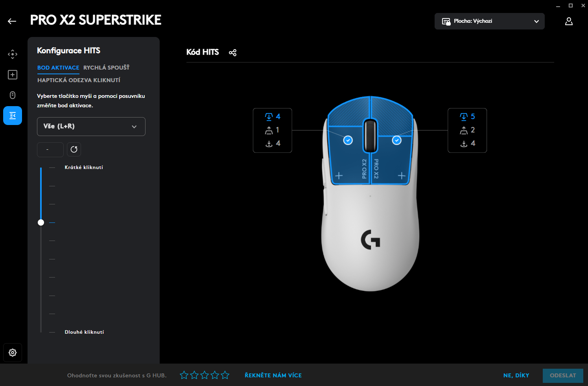
Task: Open the Plocha: Výchozí desktop profile dropdown
Action: click(x=489, y=21)
